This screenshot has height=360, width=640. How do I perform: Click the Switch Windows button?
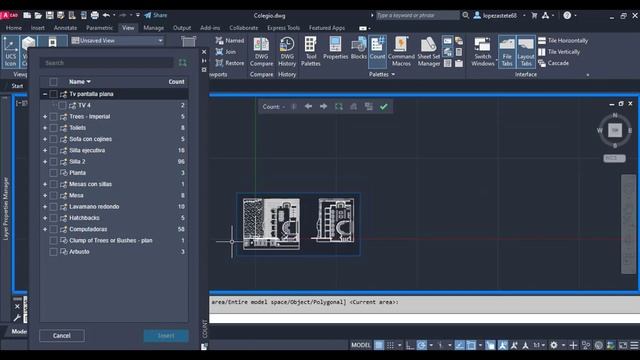[x=482, y=52]
